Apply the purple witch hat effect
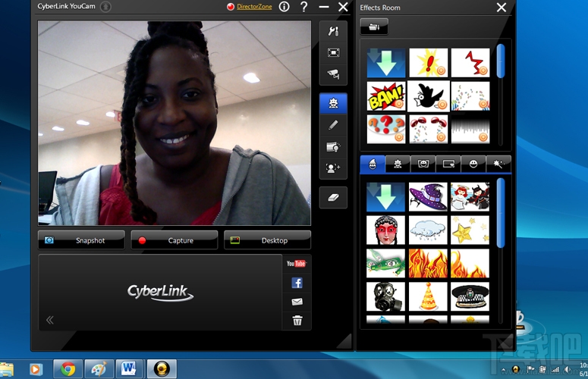Viewport: 588px width, 379px height. coord(428,197)
